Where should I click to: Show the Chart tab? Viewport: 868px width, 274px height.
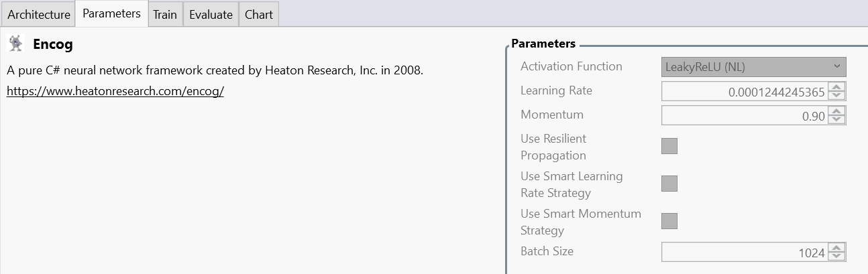(x=259, y=14)
